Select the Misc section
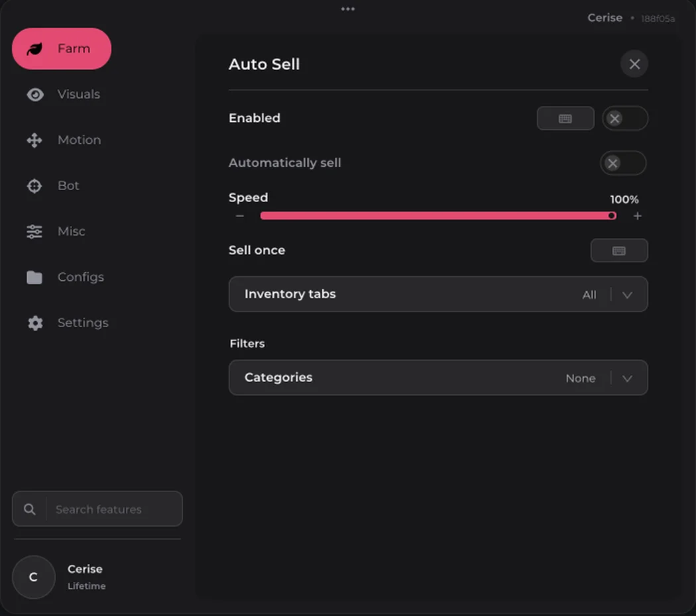Viewport: 696px width, 616px height. point(56,232)
